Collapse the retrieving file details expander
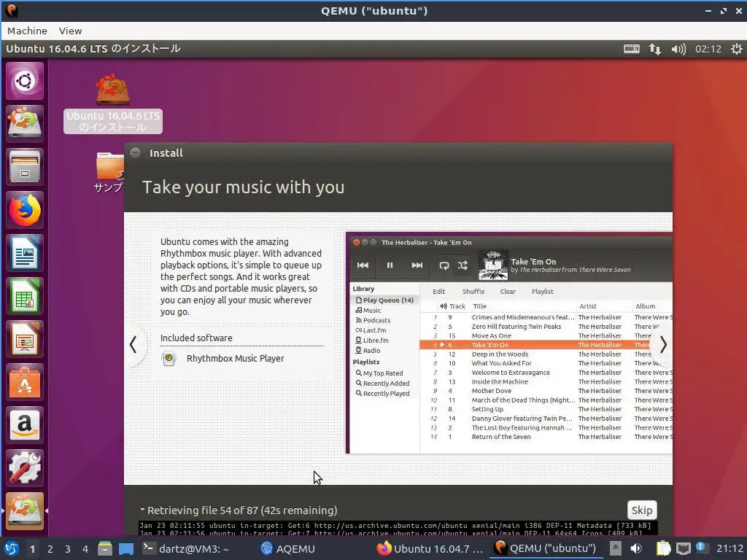Viewport: 747px width, 560px height. 142,510
